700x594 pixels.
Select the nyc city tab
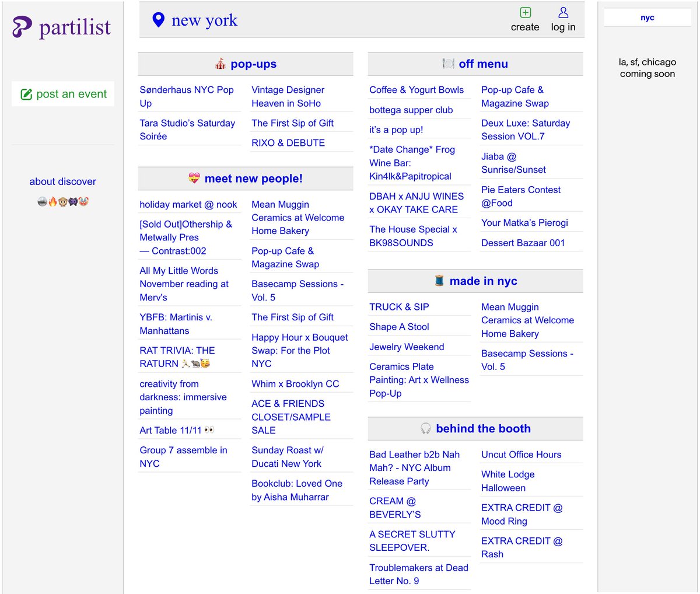coord(647,18)
